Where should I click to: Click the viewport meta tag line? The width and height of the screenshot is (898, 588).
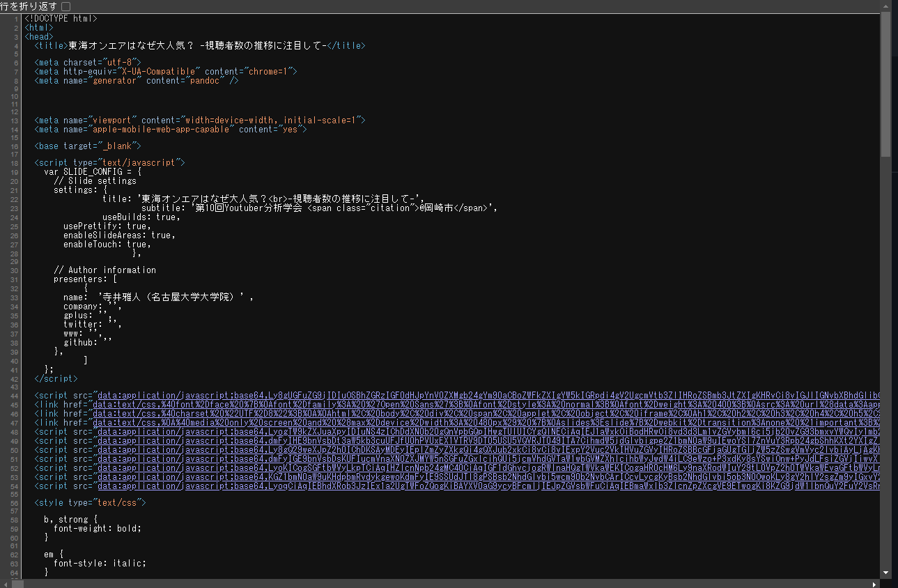click(x=200, y=121)
